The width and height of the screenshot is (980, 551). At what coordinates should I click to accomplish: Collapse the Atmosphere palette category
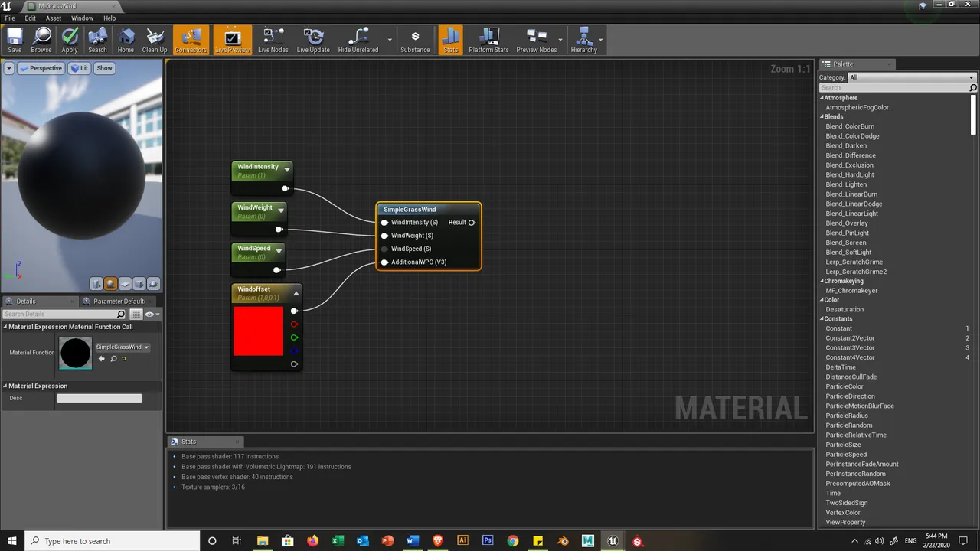822,98
